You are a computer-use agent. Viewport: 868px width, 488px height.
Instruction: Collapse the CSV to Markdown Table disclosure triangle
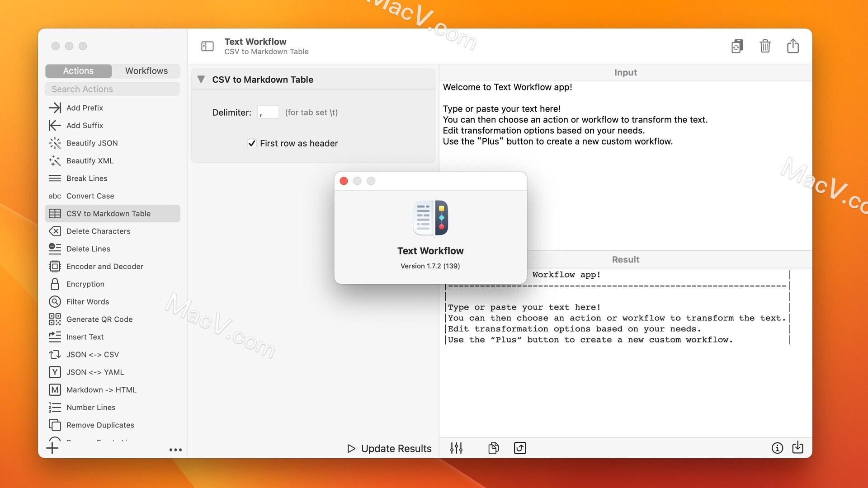201,79
